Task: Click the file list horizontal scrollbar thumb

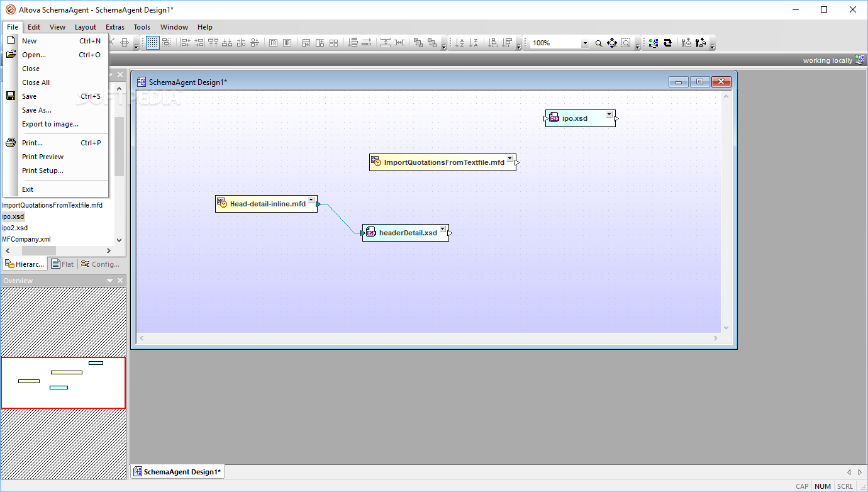Action: tap(38, 250)
